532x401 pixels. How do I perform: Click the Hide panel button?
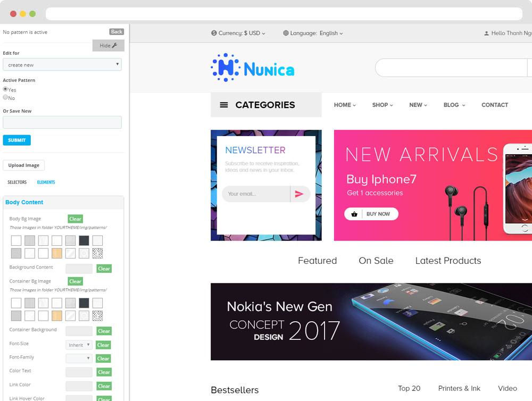108,45
